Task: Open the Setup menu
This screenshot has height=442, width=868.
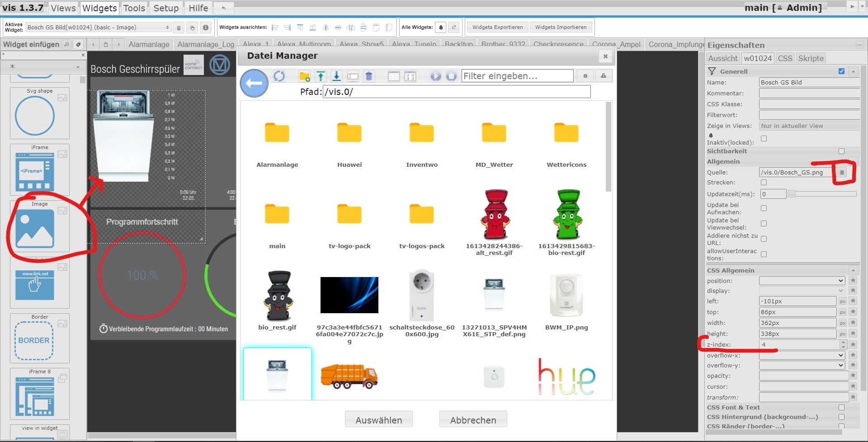Action: [x=165, y=8]
